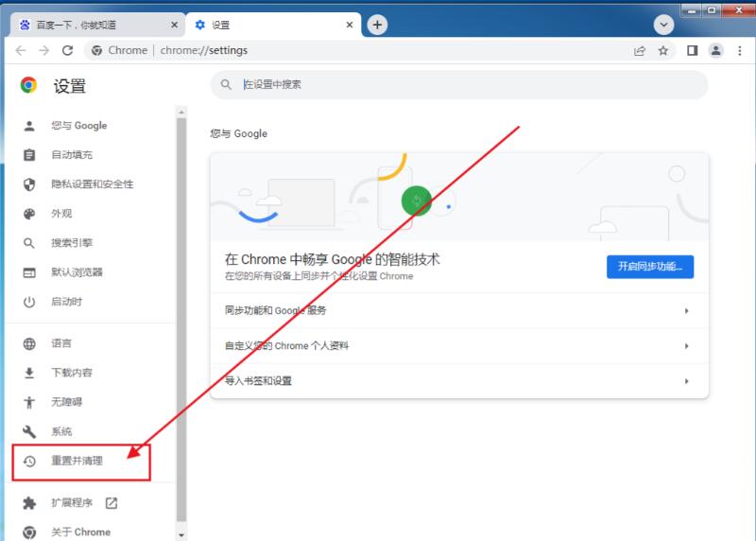Click the clipboard icon for 自动填充

click(29, 155)
